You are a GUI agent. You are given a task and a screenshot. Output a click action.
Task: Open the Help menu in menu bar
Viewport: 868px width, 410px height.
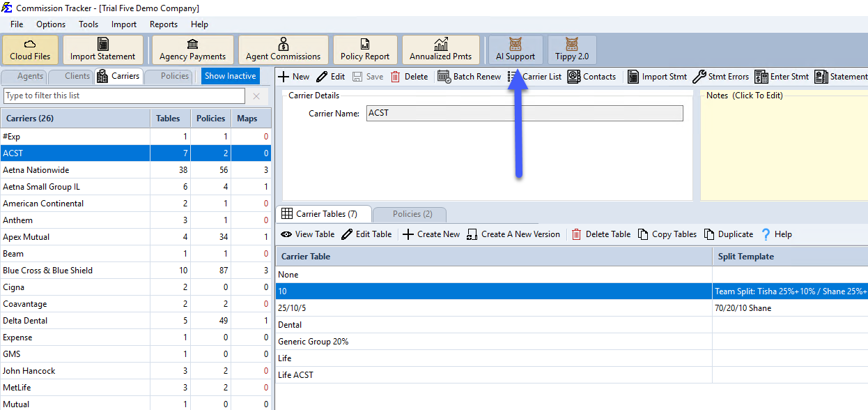pos(199,24)
